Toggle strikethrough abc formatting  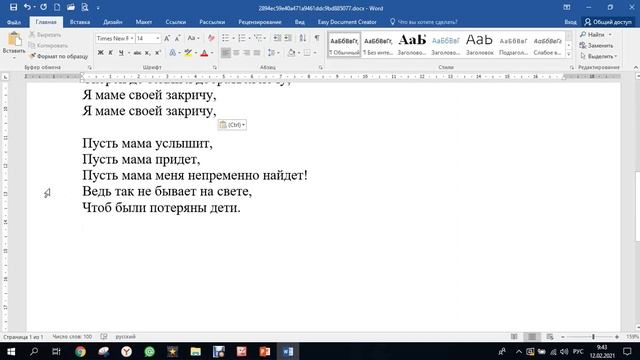click(x=137, y=53)
